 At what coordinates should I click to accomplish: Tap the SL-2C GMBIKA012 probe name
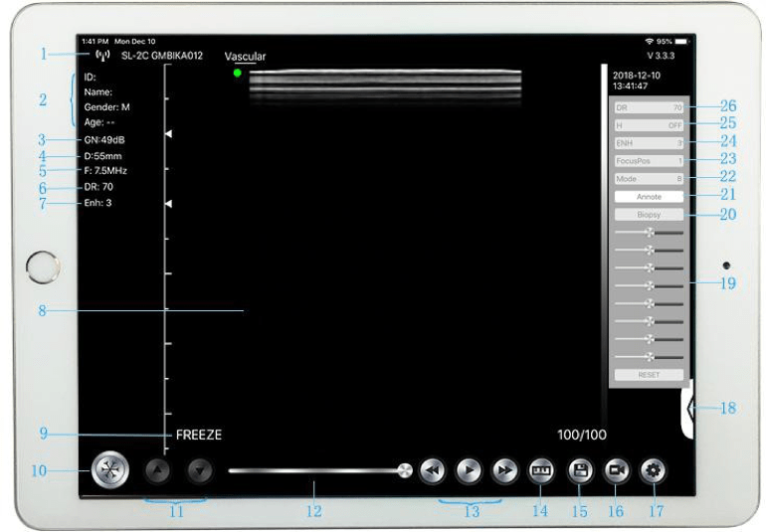(x=162, y=56)
